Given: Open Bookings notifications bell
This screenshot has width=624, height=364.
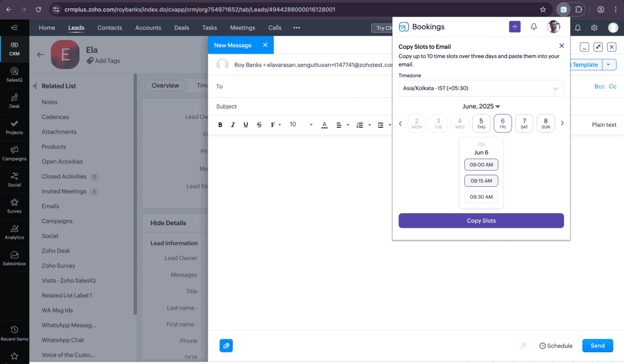Looking at the screenshot, I should pyautogui.click(x=534, y=27).
